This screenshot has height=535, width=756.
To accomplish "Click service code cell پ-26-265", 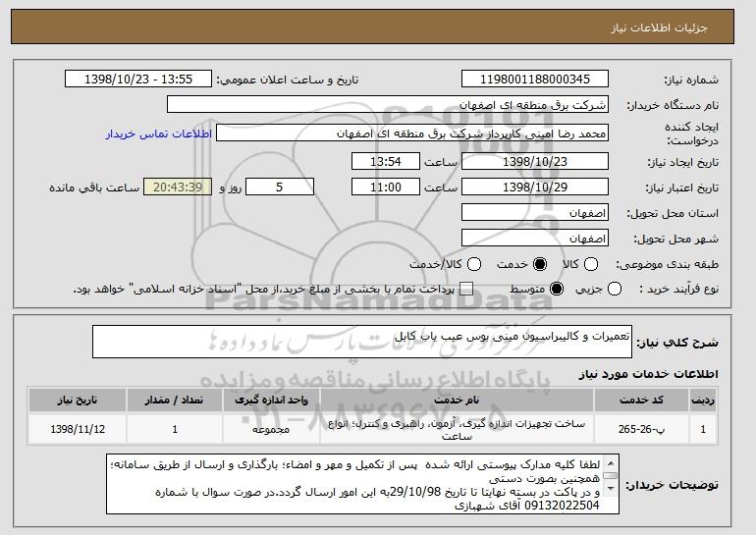I will pos(641,429).
